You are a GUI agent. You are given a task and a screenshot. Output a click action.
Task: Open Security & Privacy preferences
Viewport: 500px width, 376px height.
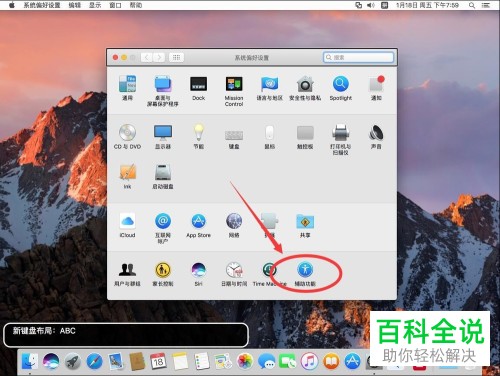(305, 88)
